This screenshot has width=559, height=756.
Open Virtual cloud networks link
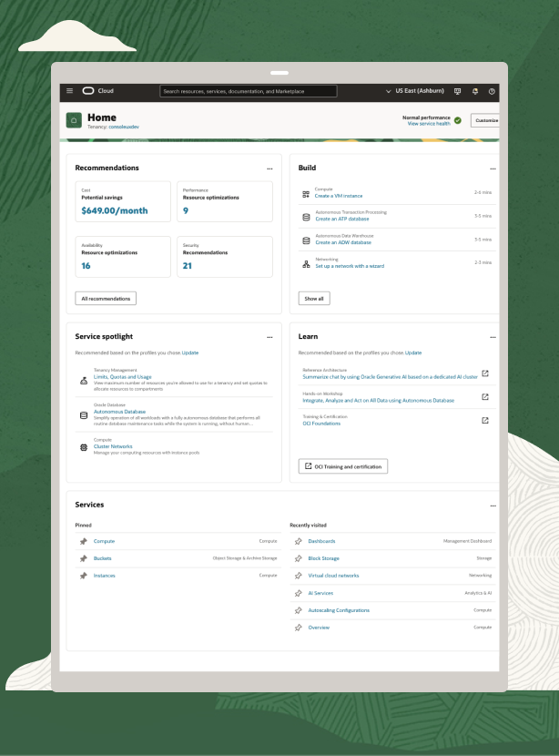click(x=333, y=576)
